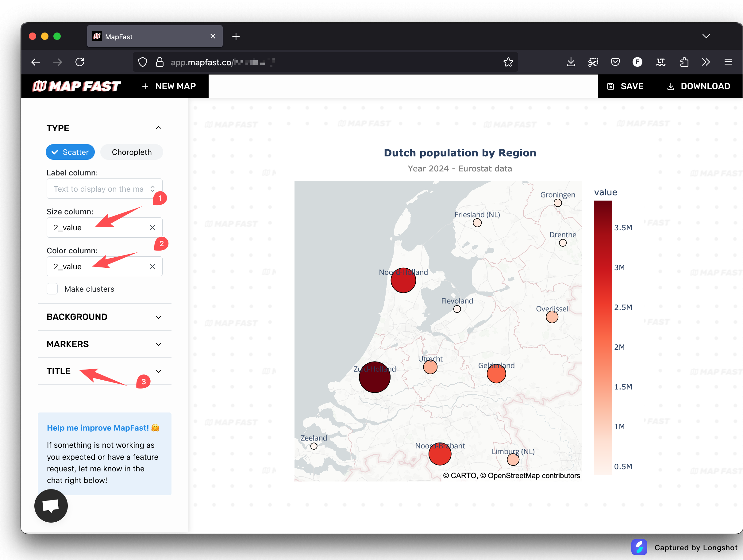Select the MapFast browser tab
The height and width of the screenshot is (560, 743).
coord(155,36)
